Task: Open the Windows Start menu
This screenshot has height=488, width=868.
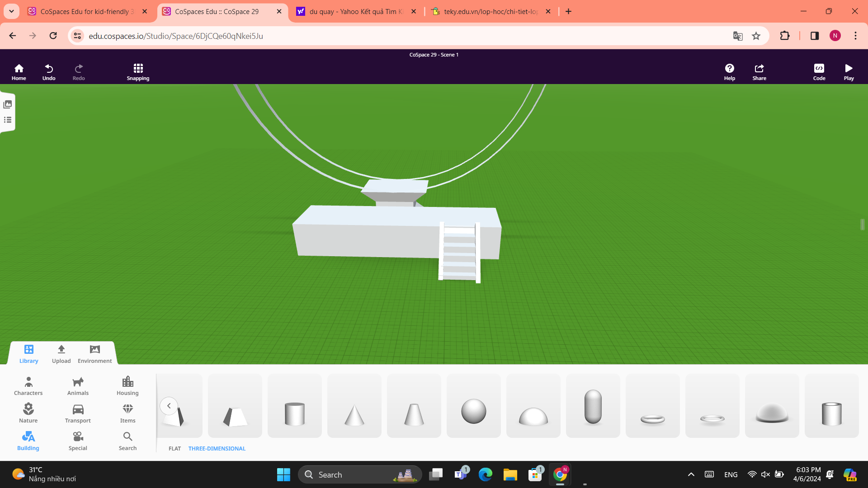Action: click(x=283, y=474)
